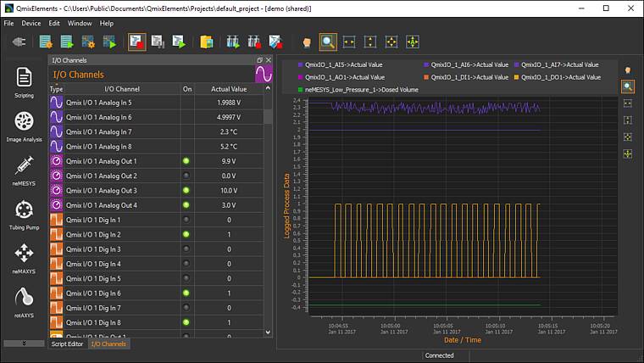Click the Type column header
The width and height of the screenshot is (644, 363).
click(x=56, y=89)
